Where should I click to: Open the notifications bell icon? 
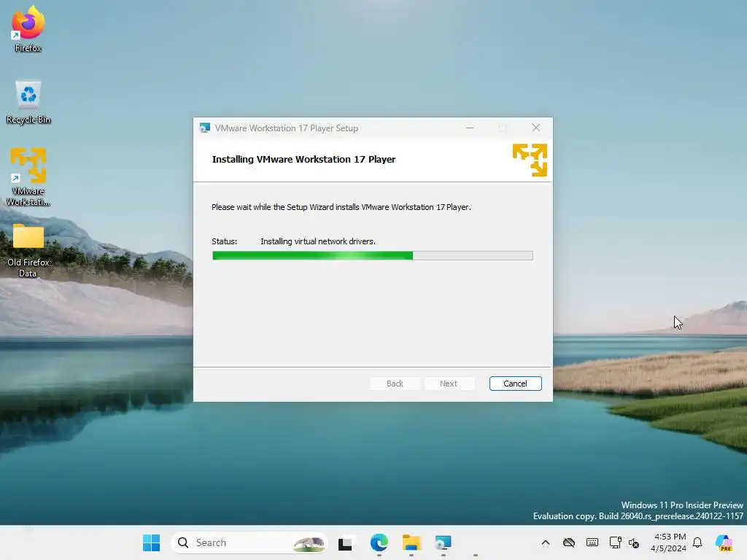(x=697, y=542)
